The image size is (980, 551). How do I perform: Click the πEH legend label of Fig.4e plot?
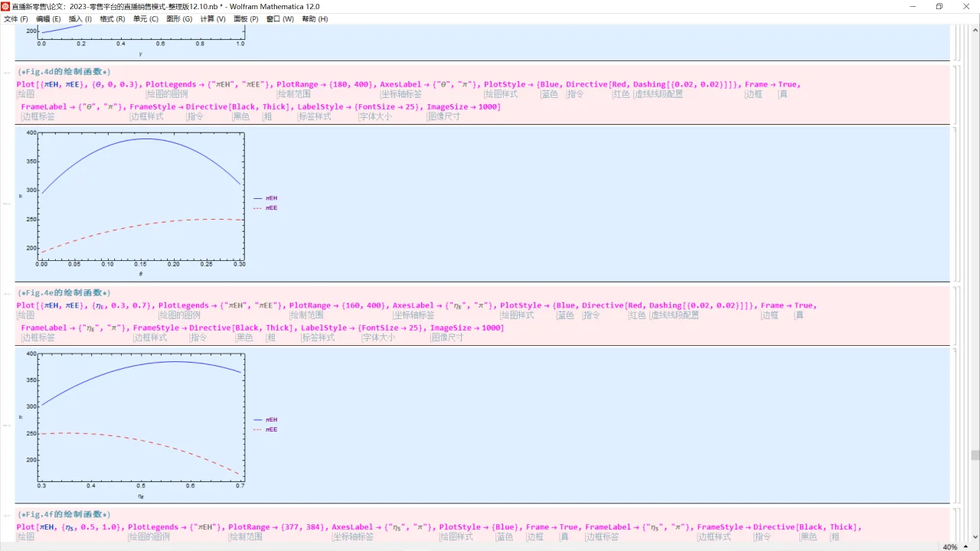point(271,420)
